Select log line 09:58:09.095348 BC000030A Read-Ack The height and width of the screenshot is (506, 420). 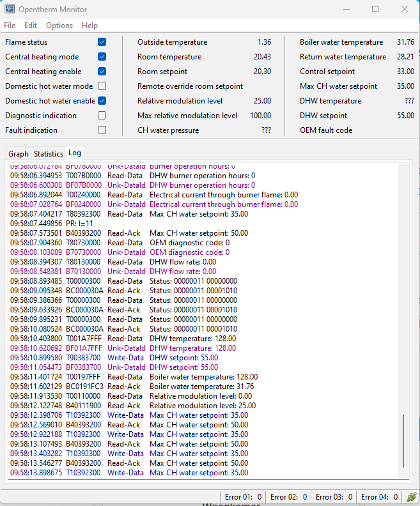(x=123, y=291)
